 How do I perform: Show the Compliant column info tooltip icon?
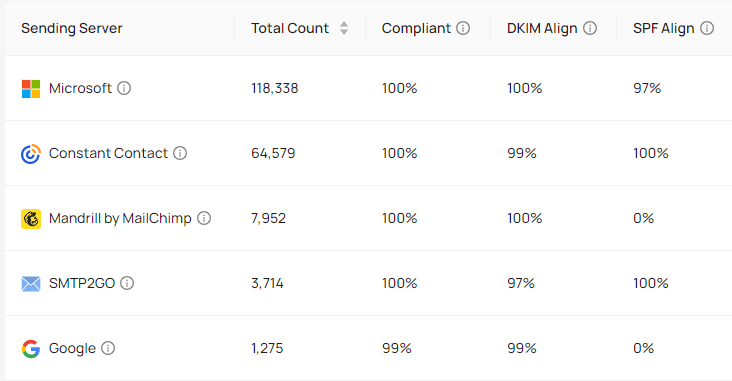(463, 28)
